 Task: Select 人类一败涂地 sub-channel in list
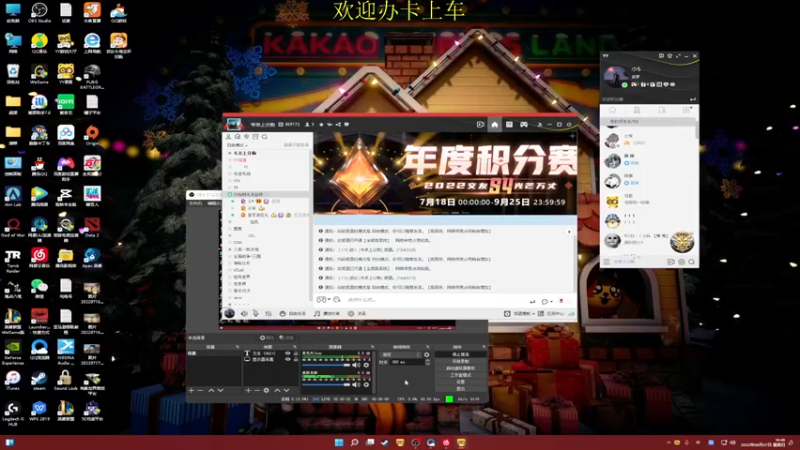tap(247, 249)
